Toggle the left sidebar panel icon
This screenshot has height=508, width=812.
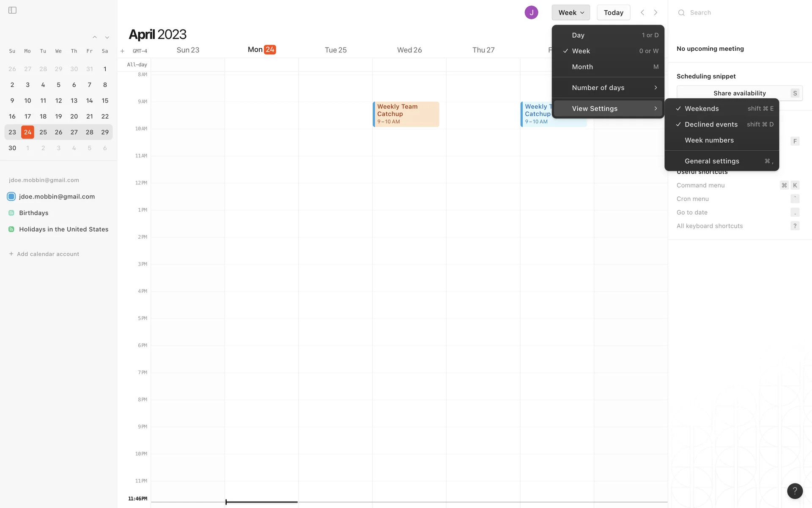click(x=12, y=10)
